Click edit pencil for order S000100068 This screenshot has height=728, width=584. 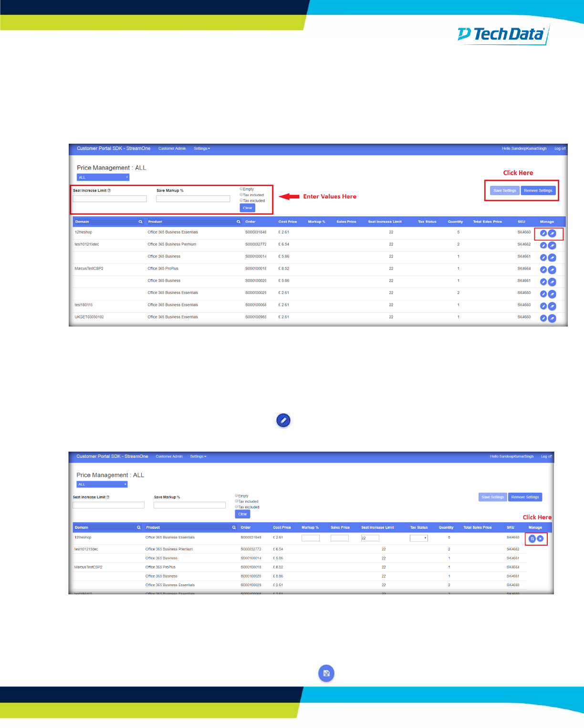click(x=543, y=306)
